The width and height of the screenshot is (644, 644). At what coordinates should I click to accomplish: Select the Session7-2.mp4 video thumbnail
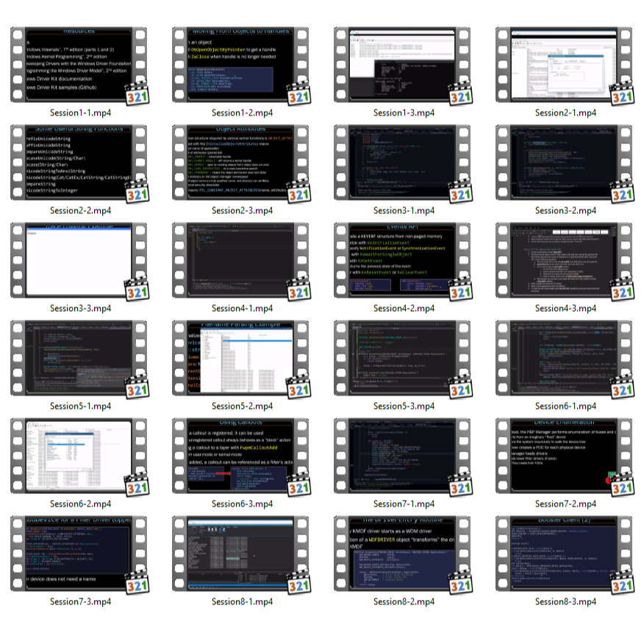[565, 456]
